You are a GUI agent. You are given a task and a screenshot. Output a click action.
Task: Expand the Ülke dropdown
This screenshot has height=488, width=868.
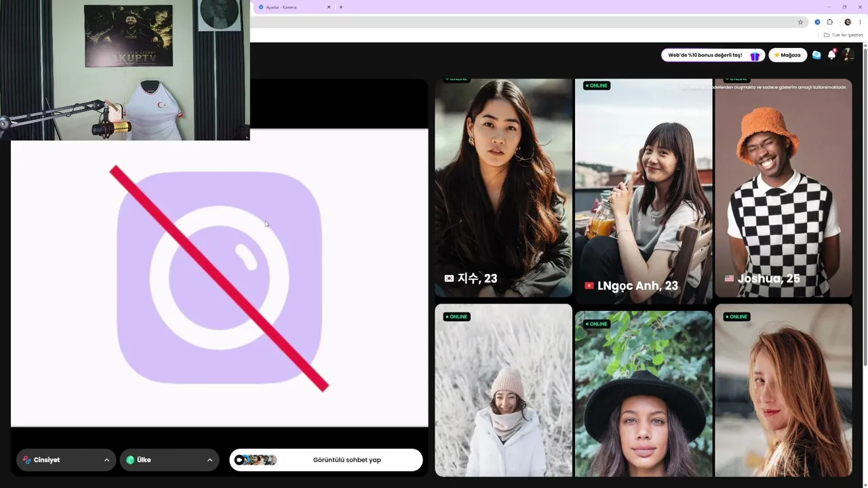(170, 460)
